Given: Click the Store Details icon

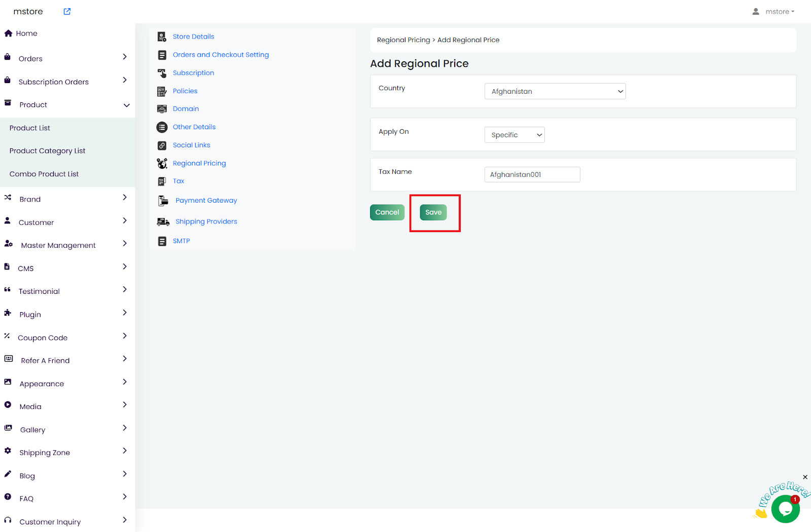Looking at the screenshot, I should point(162,36).
